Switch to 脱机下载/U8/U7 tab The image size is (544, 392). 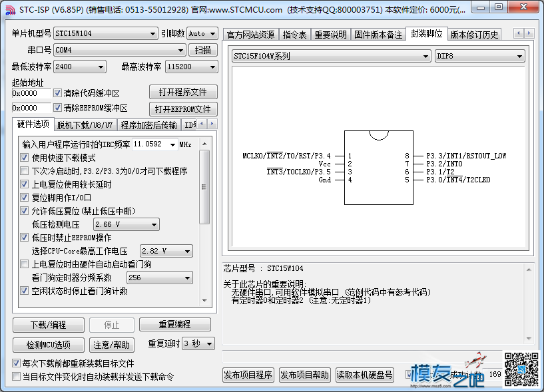coord(85,125)
